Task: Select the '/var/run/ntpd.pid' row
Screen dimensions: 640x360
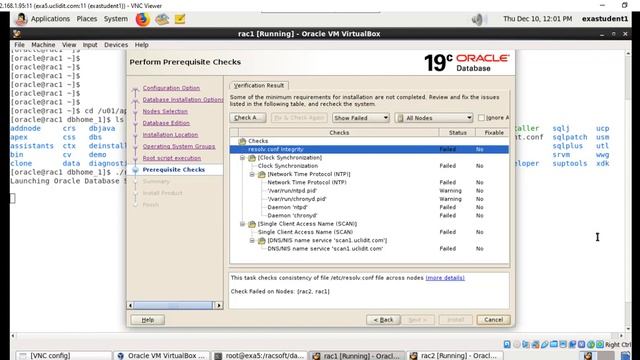Action: (369, 191)
